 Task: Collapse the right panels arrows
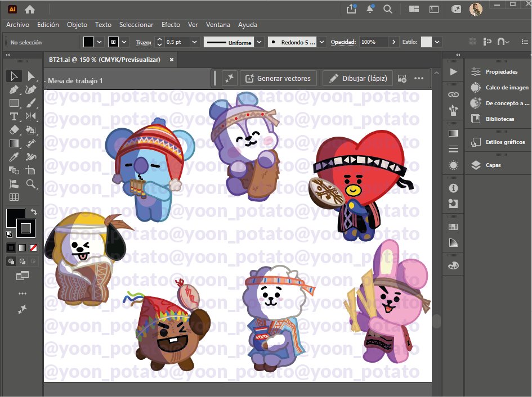pyautogui.click(x=458, y=55)
